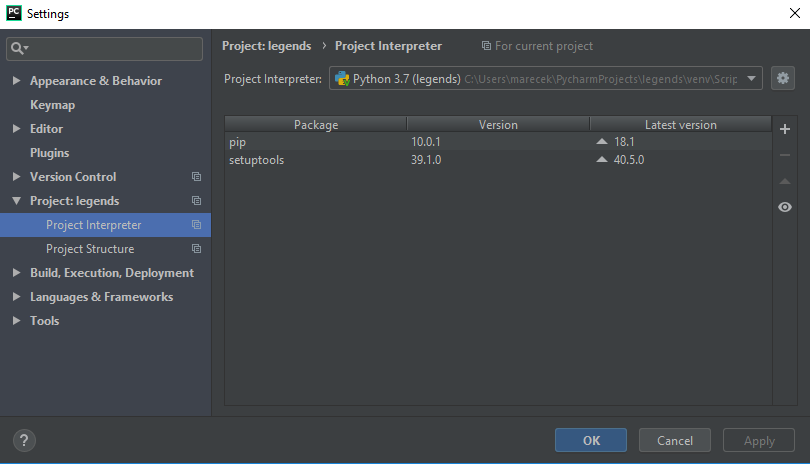Image resolution: width=810 pixels, height=464 pixels.
Task: Click the gear icon beside interpreter dropdown
Action: click(x=782, y=78)
